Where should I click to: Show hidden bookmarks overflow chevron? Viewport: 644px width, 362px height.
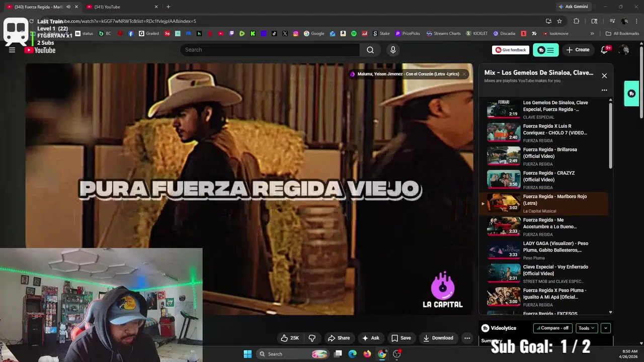coord(592,34)
